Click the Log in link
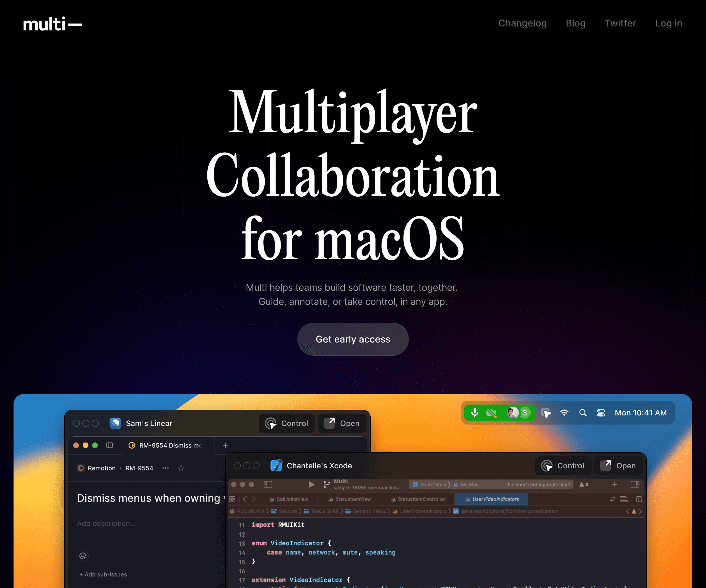Screen dimensions: 706x588 [668, 23]
